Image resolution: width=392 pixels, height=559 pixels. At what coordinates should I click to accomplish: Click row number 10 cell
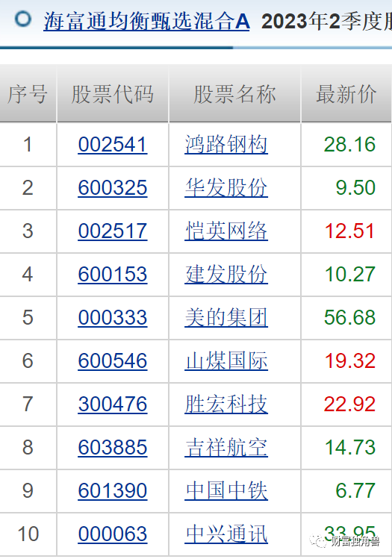28,534
